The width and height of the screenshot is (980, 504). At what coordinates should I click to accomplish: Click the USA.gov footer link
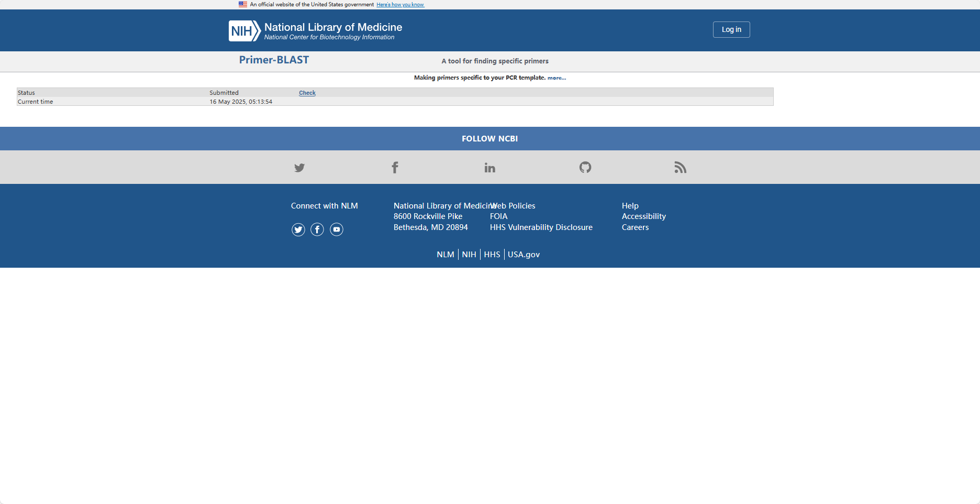point(524,254)
